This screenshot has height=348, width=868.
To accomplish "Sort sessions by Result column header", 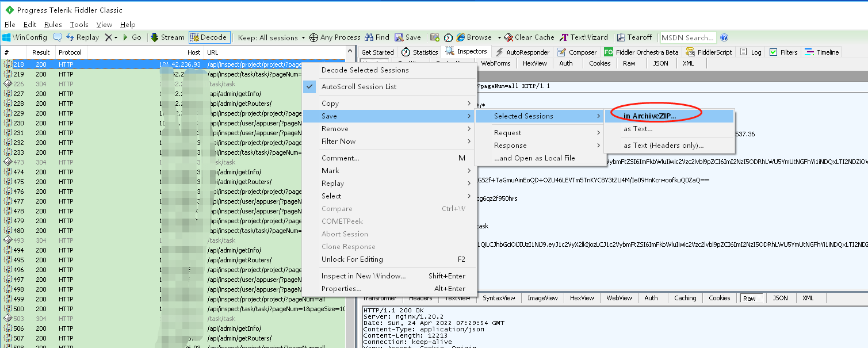I will [41, 52].
